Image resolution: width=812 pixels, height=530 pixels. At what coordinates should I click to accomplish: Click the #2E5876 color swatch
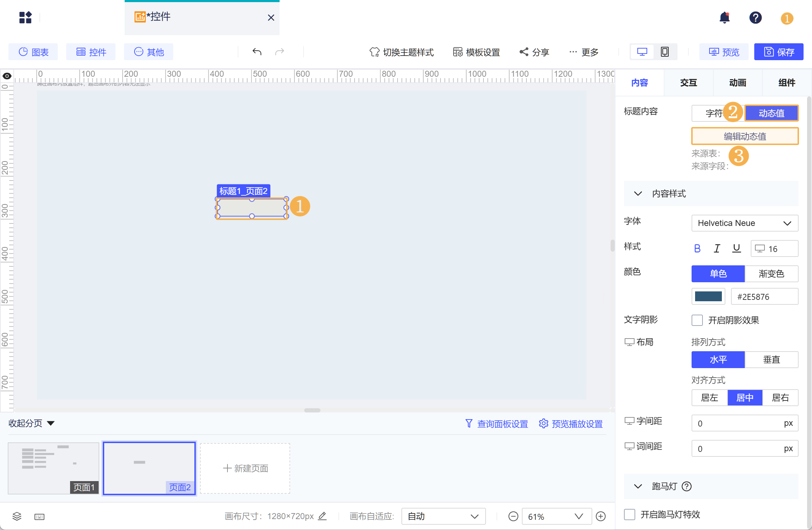click(x=708, y=296)
